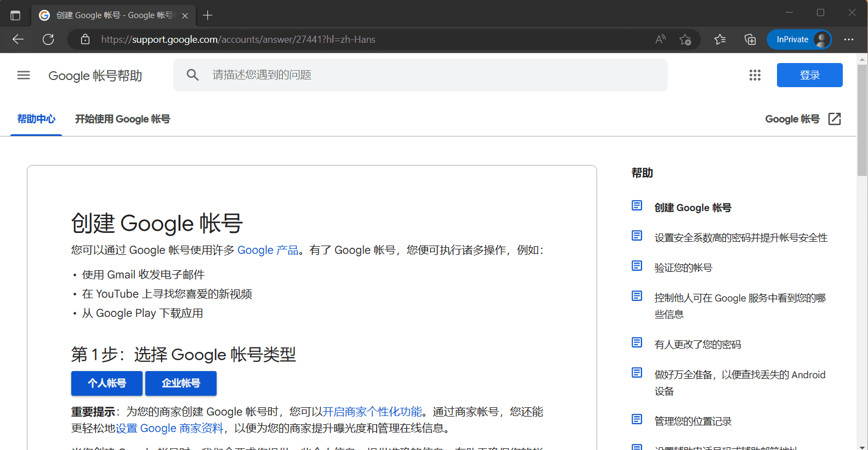Click article icon beside 设置安全系数高的密码
This screenshot has height=450, width=868.
coord(637,236)
